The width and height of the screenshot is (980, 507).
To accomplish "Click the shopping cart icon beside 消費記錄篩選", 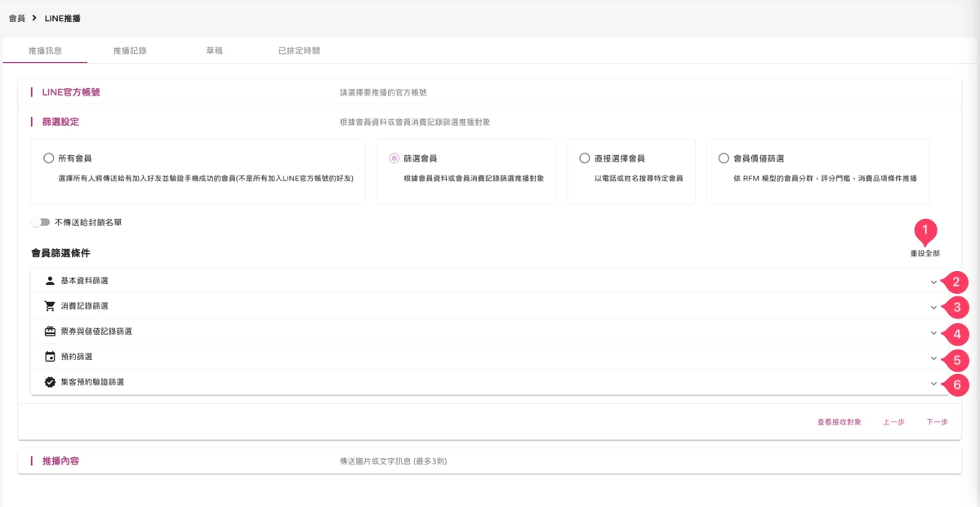I will tap(50, 306).
